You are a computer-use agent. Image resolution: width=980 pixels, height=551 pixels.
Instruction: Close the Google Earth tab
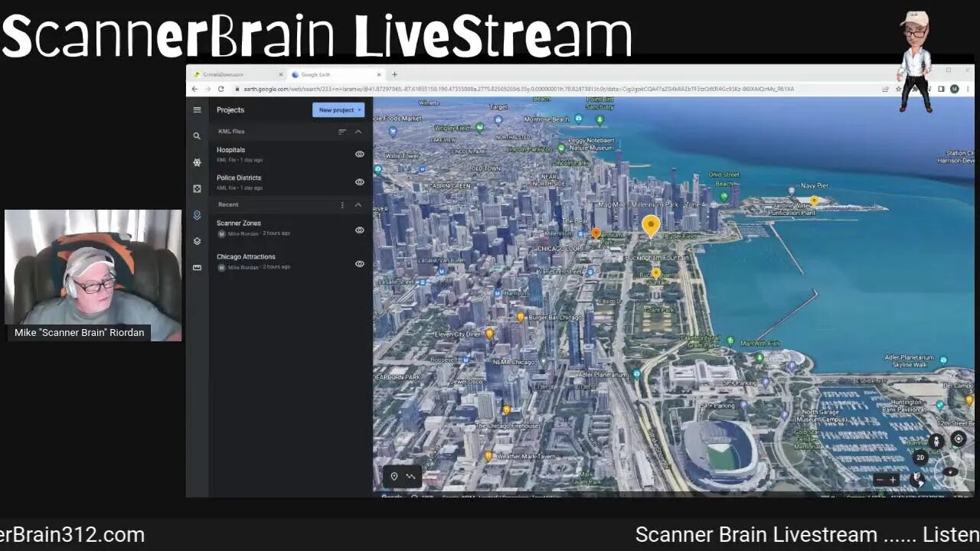coord(378,74)
